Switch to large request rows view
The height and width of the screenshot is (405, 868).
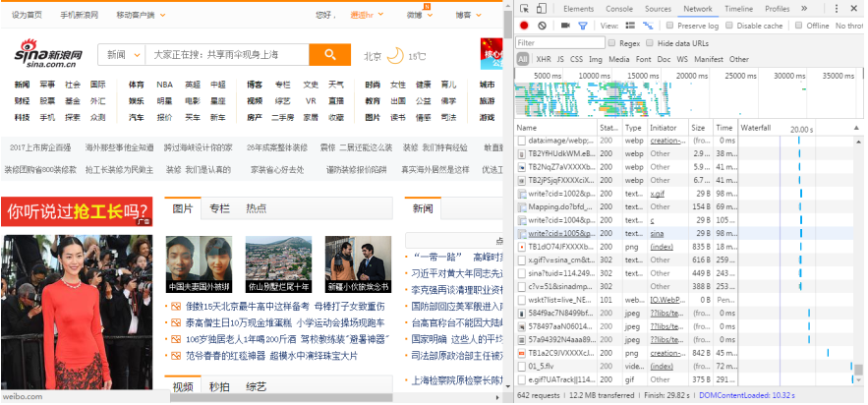pyautogui.click(x=630, y=26)
